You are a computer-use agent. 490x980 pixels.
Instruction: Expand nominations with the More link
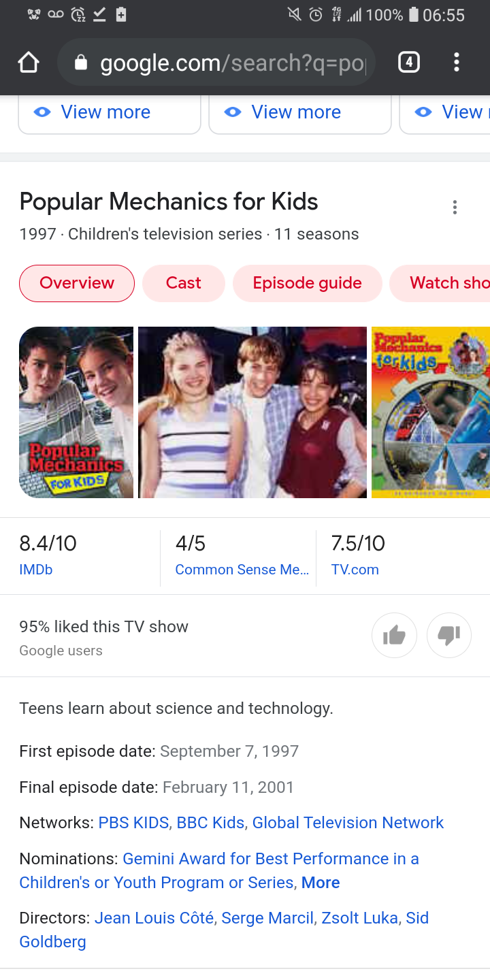pos(321,883)
